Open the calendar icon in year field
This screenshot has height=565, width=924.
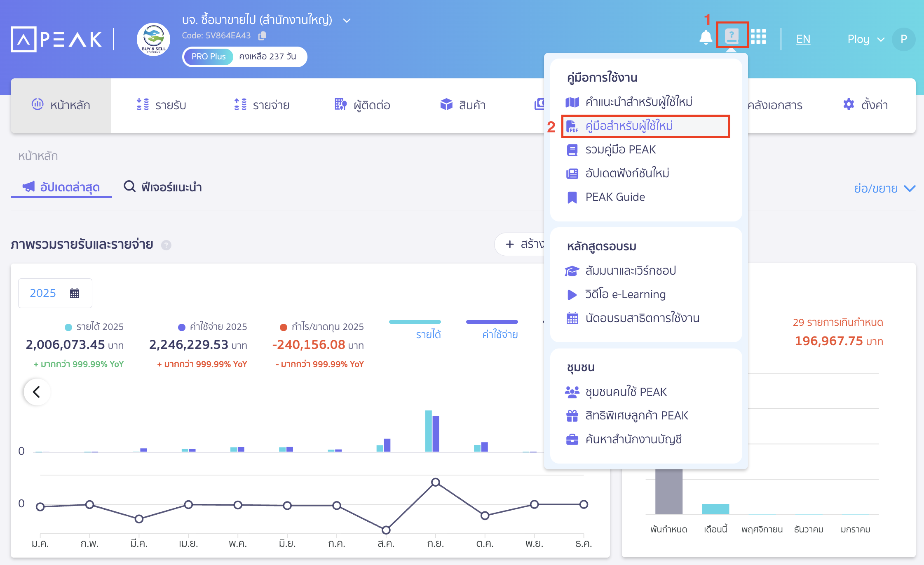point(75,293)
